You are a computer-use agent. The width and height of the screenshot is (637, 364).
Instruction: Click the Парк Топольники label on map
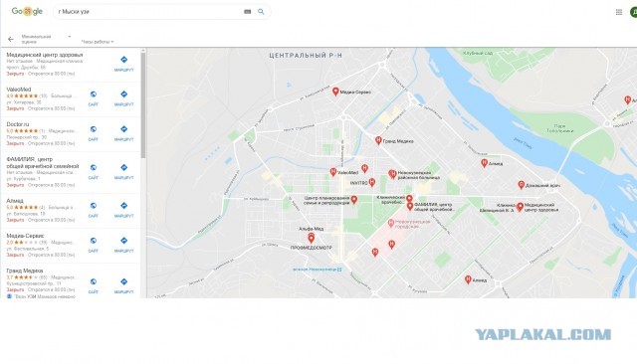559,128
